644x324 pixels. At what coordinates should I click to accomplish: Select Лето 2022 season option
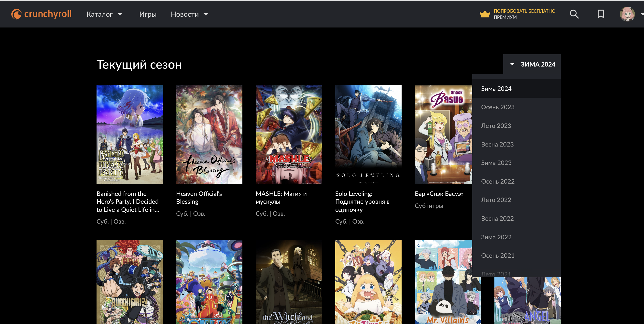517,200
